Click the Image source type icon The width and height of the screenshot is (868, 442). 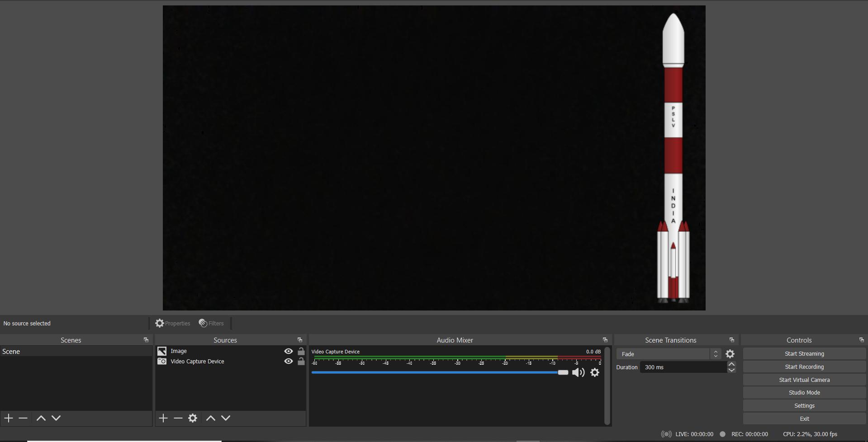[162, 351]
